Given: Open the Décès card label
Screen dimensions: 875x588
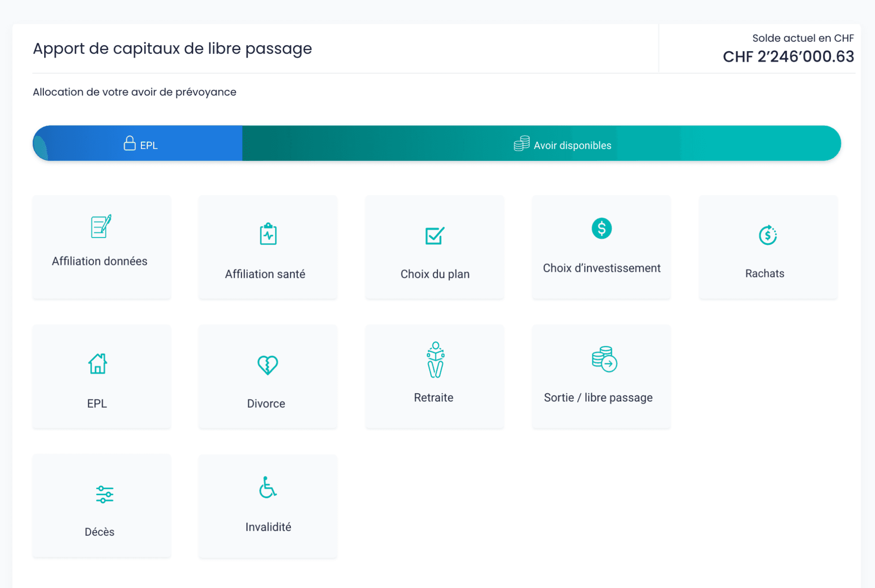Looking at the screenshot, I should (99, 532).
